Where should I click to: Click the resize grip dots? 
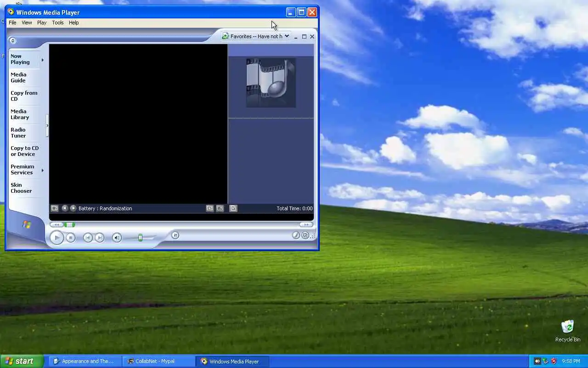[x=313, y=236]
